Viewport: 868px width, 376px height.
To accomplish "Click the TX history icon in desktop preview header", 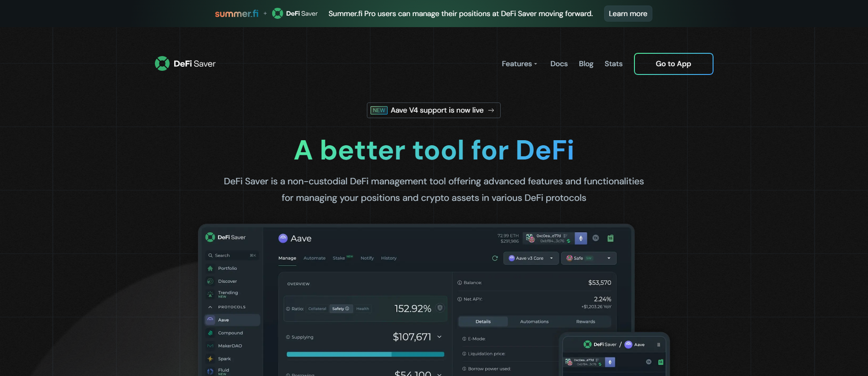I will point(595,238).
